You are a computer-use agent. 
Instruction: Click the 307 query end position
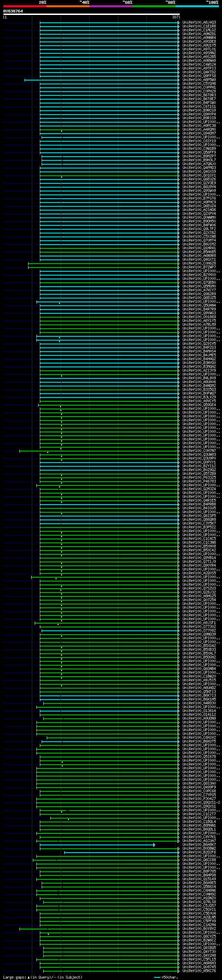tap(175, 17)
